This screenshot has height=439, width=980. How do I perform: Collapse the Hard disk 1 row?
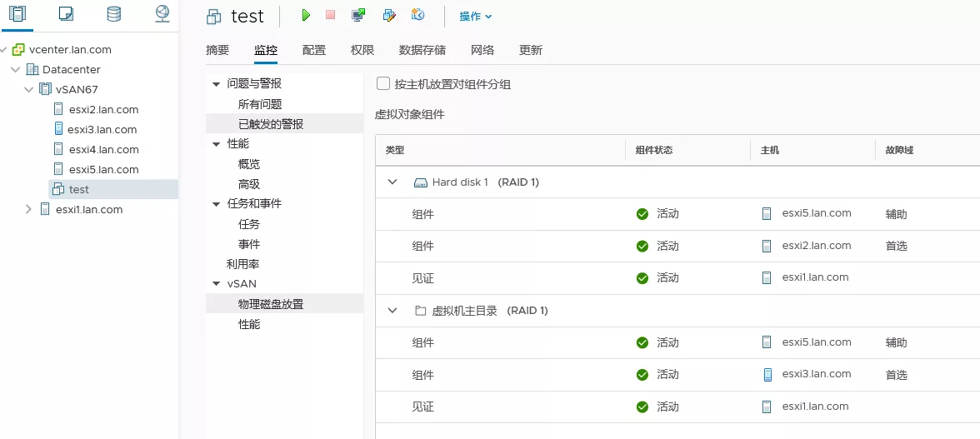click(392, 182)
